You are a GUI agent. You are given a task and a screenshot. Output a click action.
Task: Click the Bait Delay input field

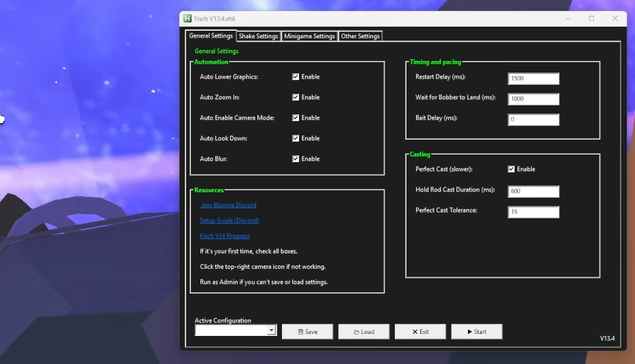point(533,120)
